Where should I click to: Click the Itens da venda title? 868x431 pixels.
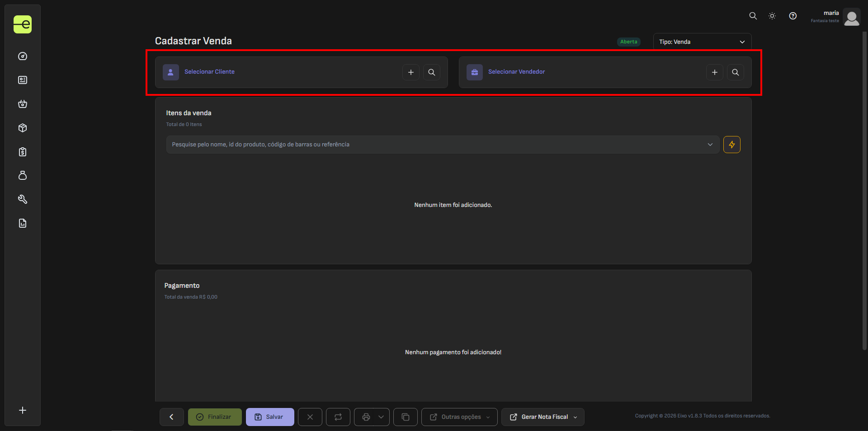click(x=189, y=113)
